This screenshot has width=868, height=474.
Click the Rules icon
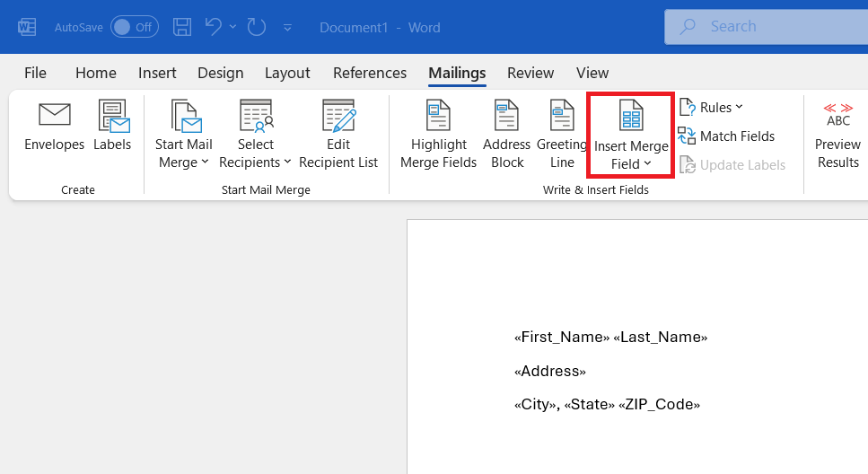687,107
